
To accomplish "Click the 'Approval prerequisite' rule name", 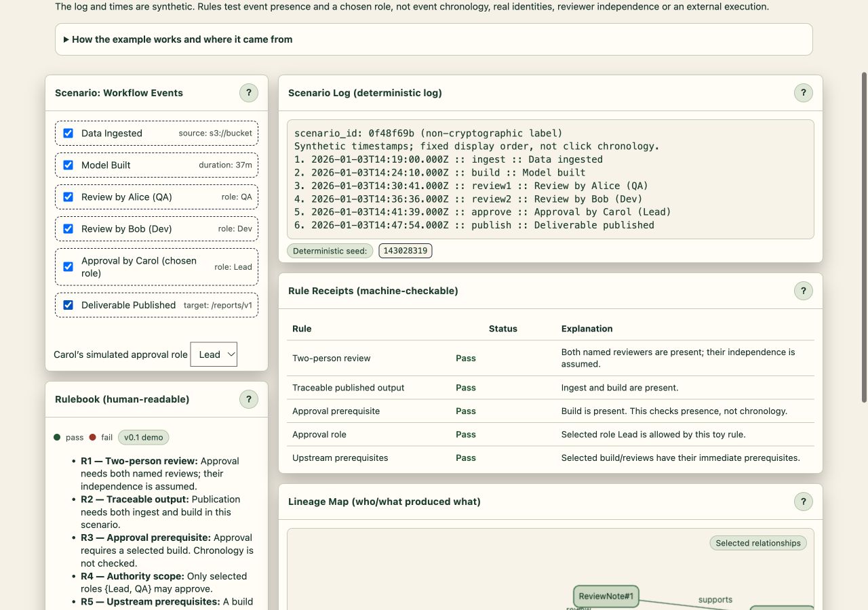I will click(x=336, y=411).
